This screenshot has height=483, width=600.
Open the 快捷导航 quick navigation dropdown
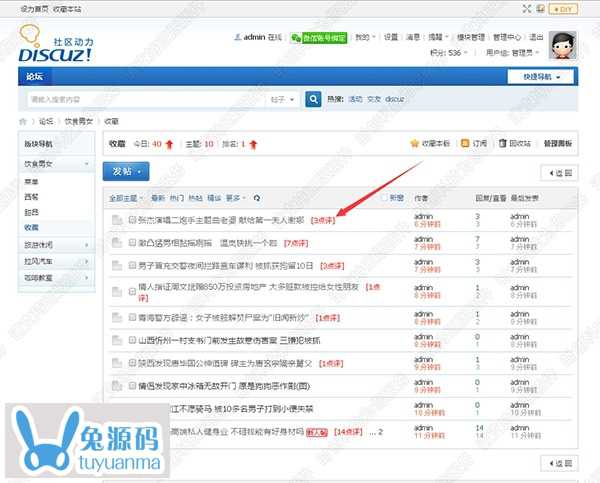pyautogui.click(x=541, y=77)
